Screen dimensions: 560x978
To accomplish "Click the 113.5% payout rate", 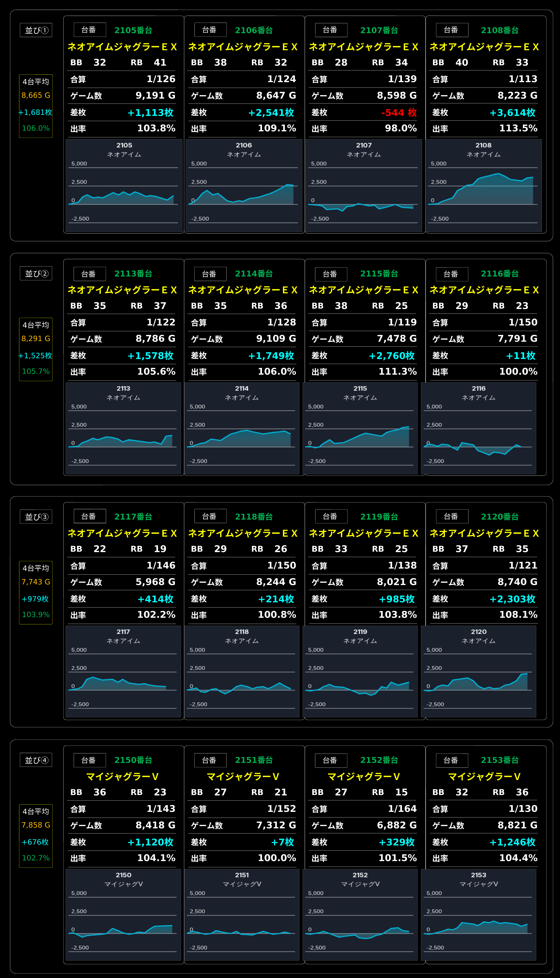I will (518, 128).
